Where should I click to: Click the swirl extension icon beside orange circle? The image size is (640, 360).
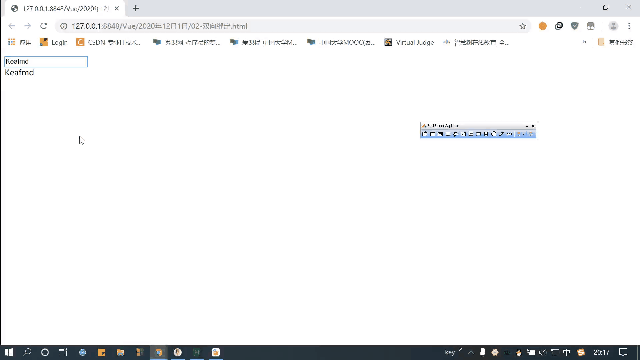pos(559,26)
